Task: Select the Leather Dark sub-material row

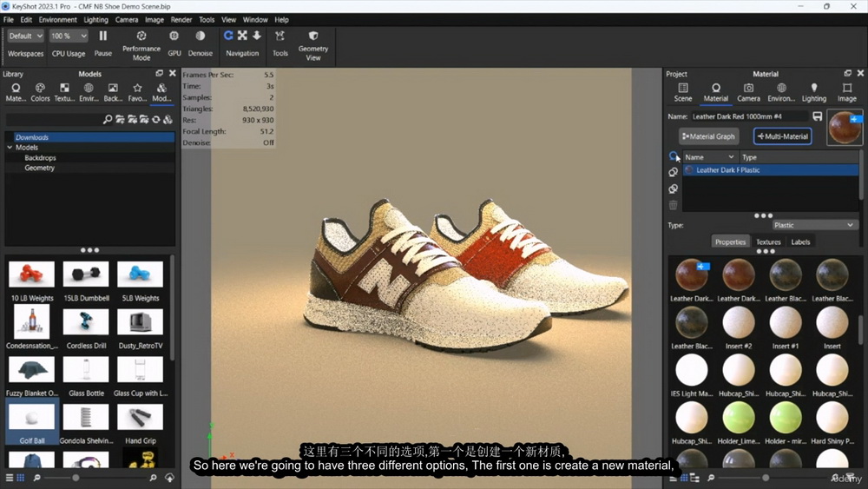Action: click(x=771, y=170)
